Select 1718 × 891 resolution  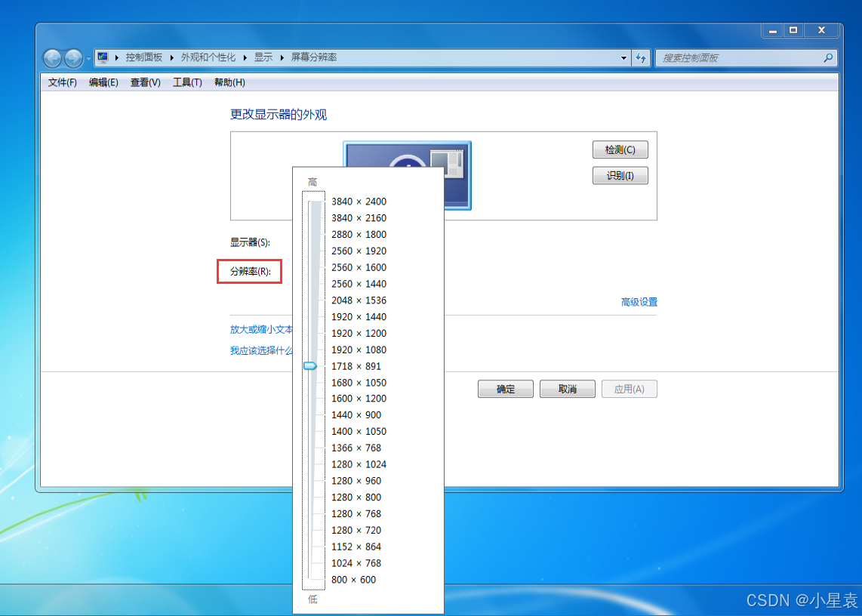pyautogui.click(x=356, y=366)
